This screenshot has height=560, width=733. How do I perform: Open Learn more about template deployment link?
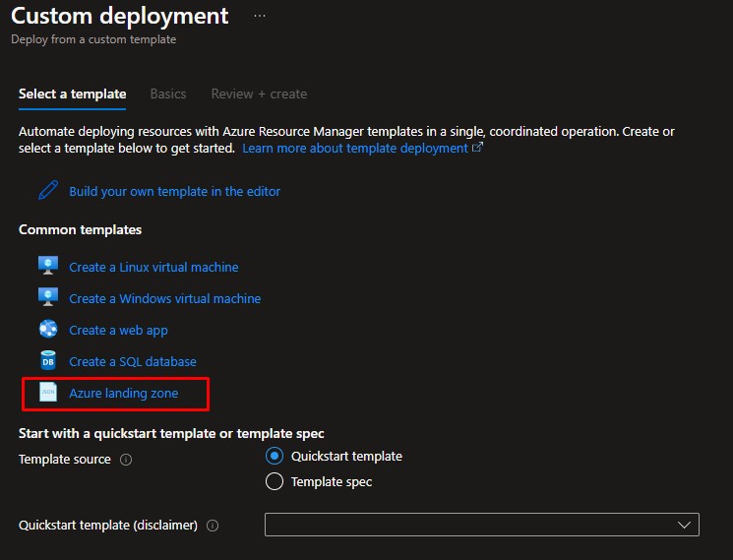click(355, 149)
